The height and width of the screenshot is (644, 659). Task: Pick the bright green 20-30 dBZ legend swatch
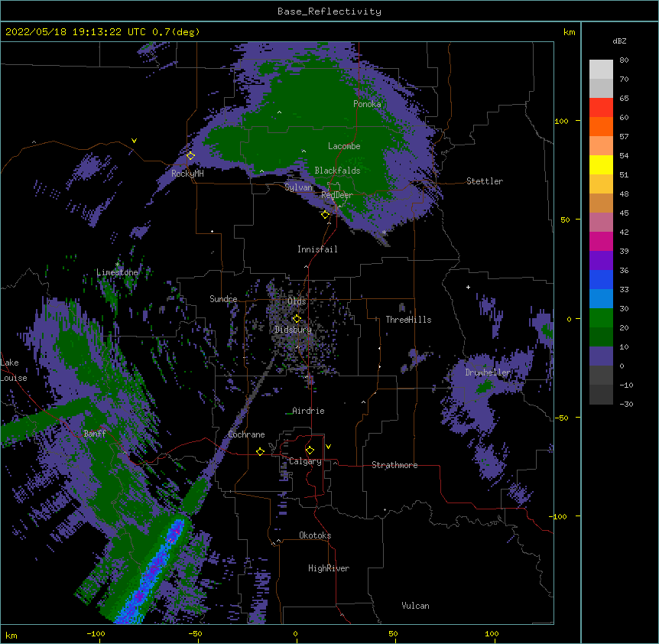[x=601, y=318]
